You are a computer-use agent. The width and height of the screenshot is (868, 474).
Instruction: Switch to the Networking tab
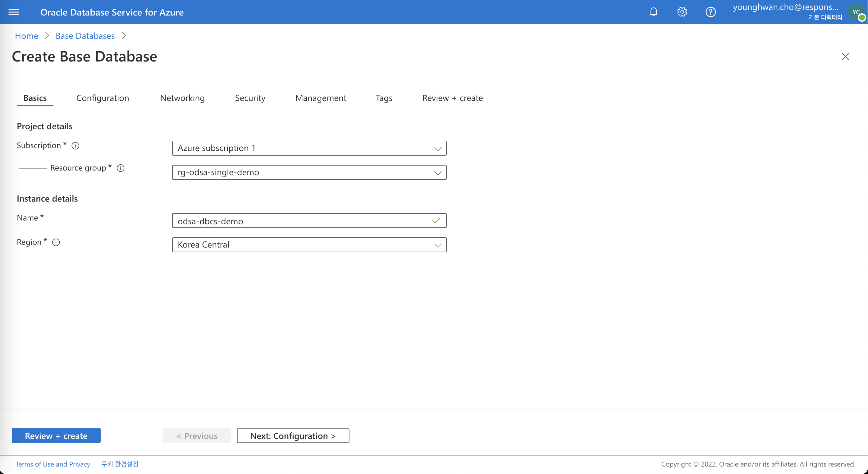point(182,98)
